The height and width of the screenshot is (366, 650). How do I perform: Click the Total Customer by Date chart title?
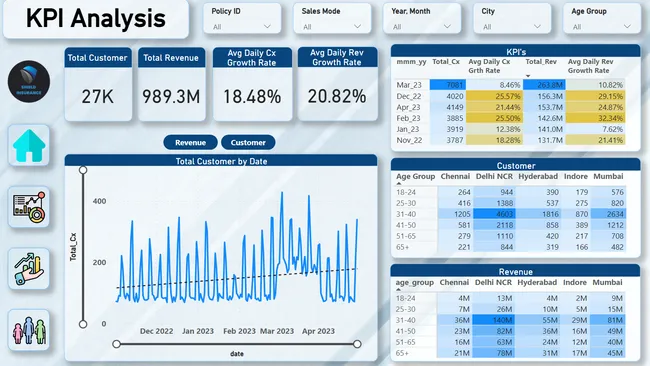221,161
